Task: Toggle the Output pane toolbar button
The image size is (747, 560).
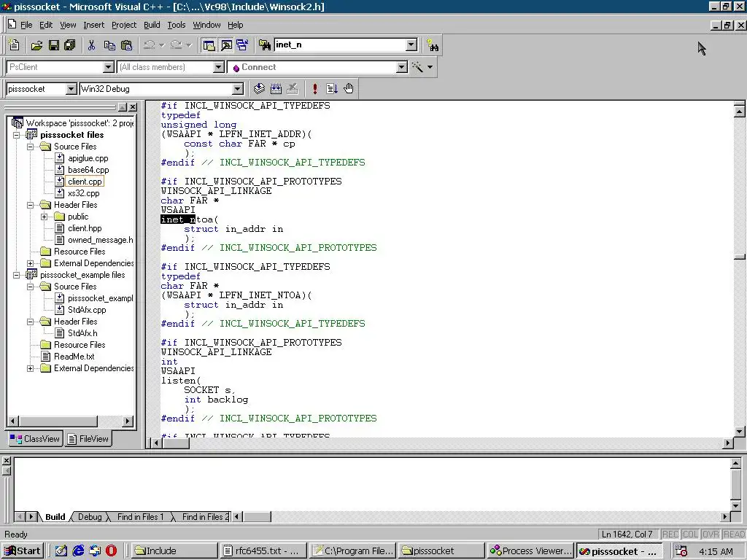Action: 226,45
